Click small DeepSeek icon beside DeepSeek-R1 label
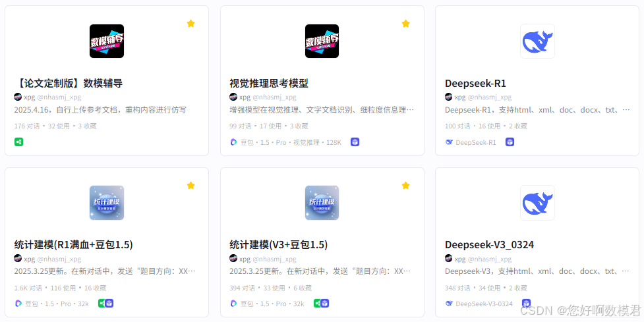This screenshot has height=322, width=644. (x=449, y=142)
